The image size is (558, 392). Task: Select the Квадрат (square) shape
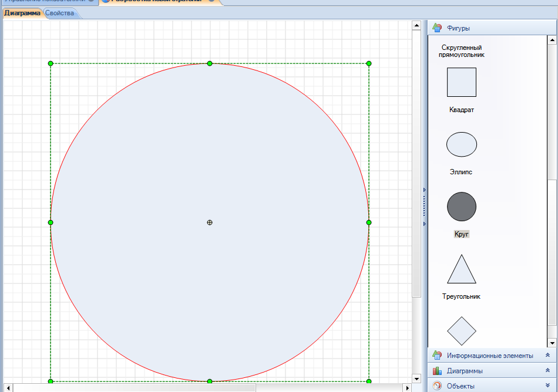(462, 82)
